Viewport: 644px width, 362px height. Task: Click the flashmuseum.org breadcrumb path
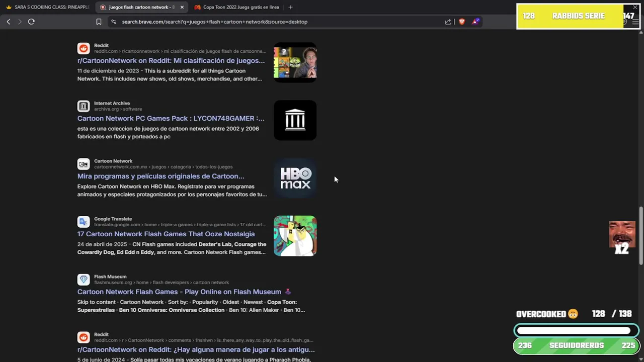point(161,283)
